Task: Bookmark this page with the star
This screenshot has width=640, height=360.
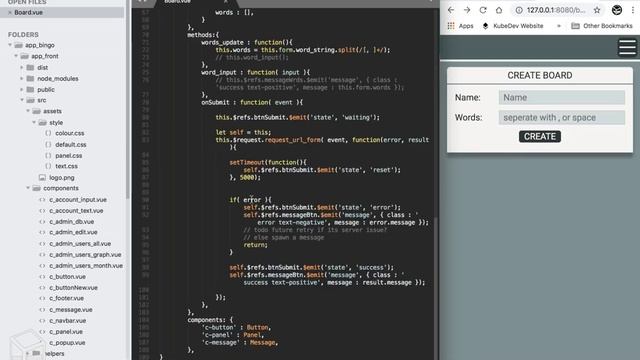Action: [x=597, y=10]
